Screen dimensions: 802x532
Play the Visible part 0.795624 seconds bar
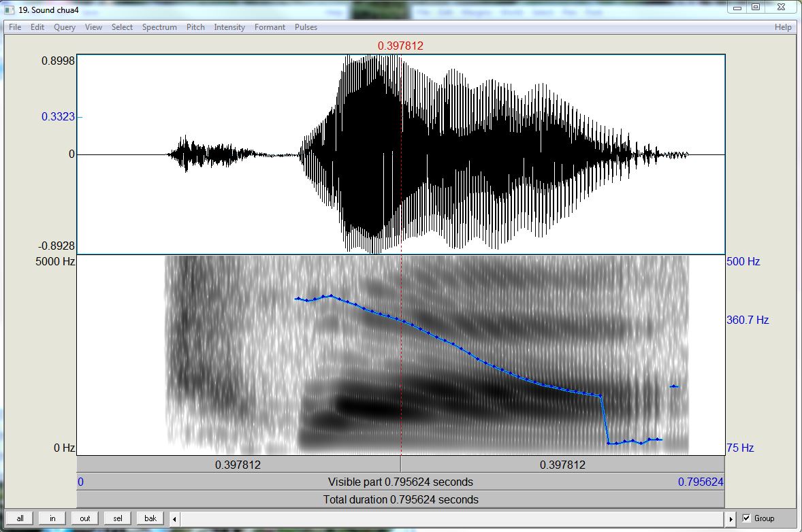(400, 482)
